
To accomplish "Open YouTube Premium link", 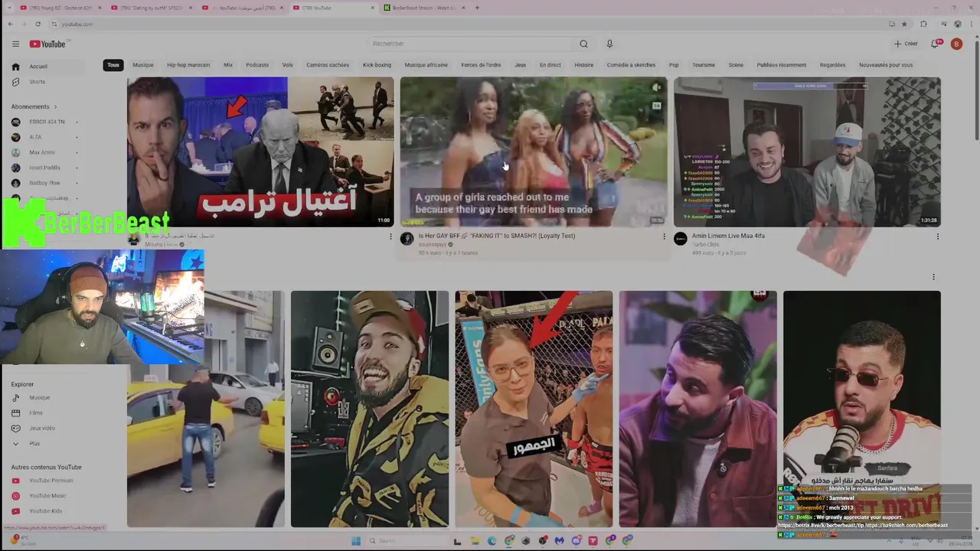I will pyautogui.click(x=46, y=481).
